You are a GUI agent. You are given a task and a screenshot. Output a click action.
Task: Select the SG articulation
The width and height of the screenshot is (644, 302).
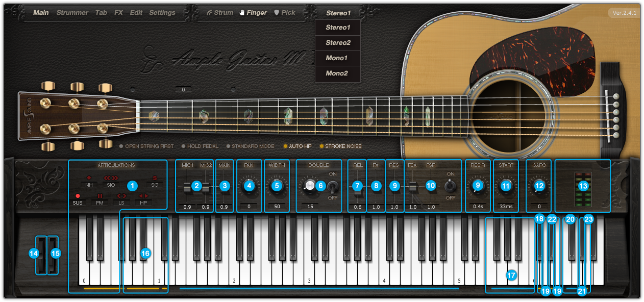pos(155,182)
